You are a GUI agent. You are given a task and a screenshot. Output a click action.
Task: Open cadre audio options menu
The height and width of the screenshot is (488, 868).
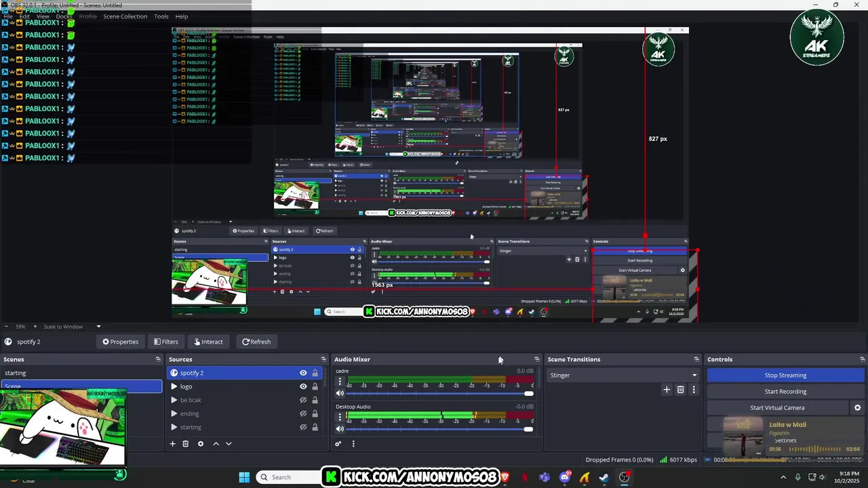click(340, 382)
